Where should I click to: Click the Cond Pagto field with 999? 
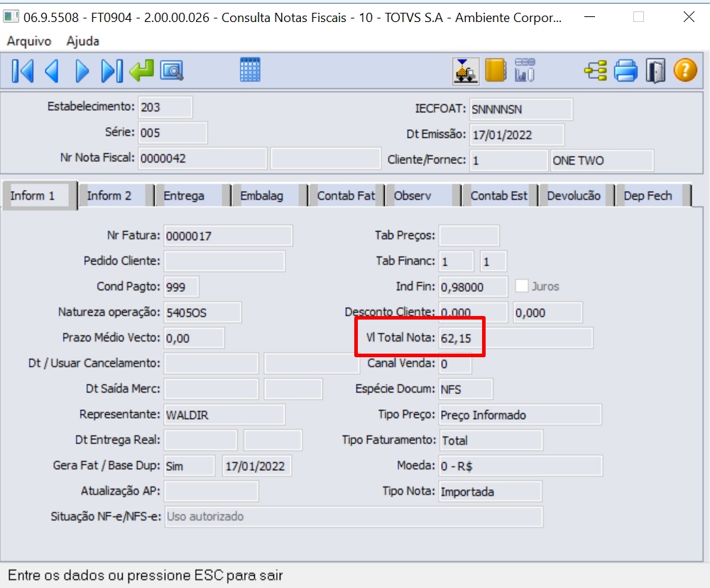182,287
